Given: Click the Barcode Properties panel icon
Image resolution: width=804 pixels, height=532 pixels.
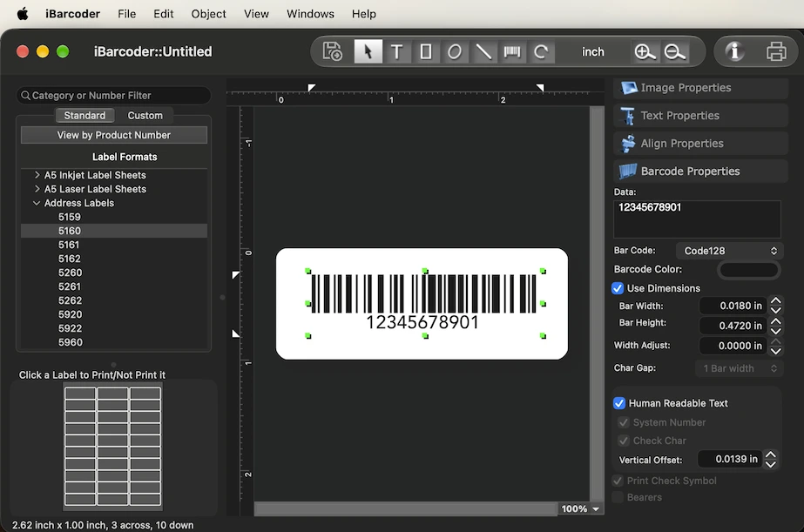Looking at the screenshot, I should [x=628, y=172].
